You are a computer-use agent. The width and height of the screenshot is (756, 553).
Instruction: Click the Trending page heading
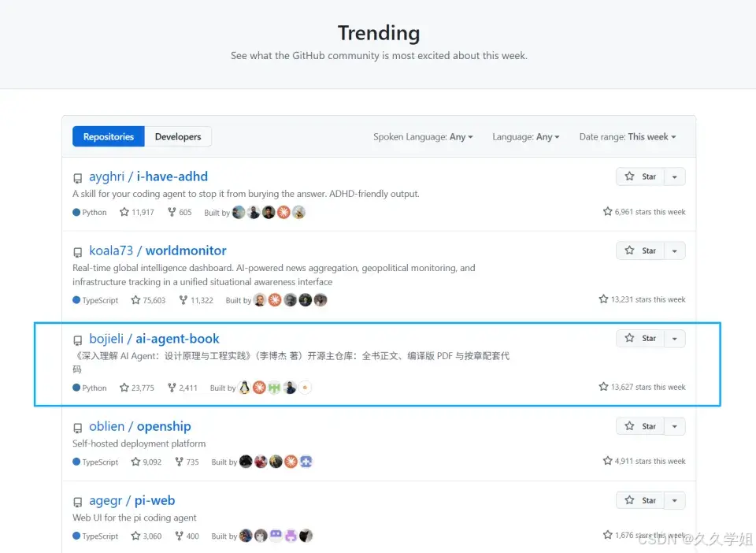coord(379,33)
